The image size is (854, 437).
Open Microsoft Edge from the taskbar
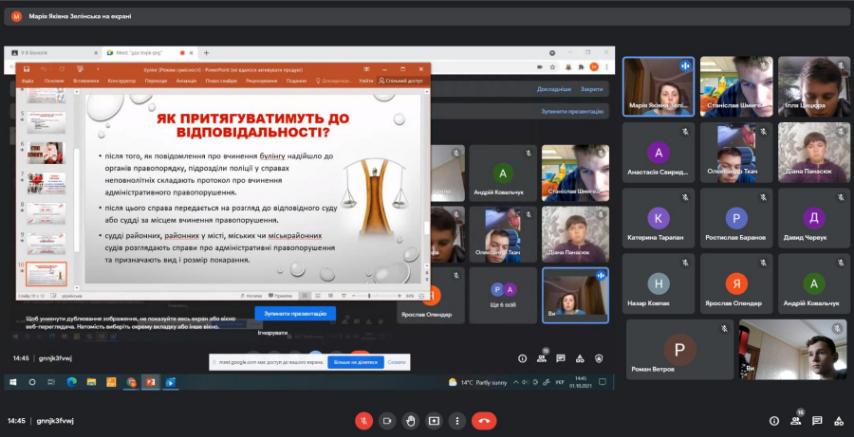71,382
